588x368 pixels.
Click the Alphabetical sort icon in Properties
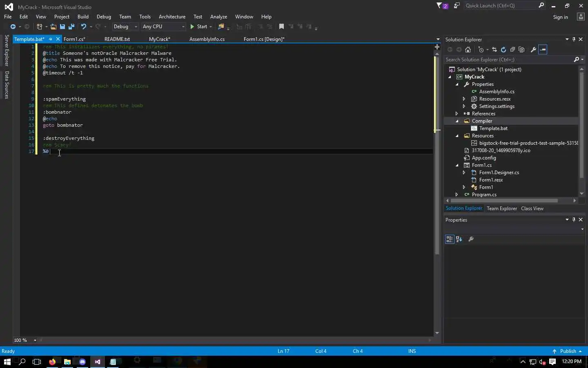459,239
